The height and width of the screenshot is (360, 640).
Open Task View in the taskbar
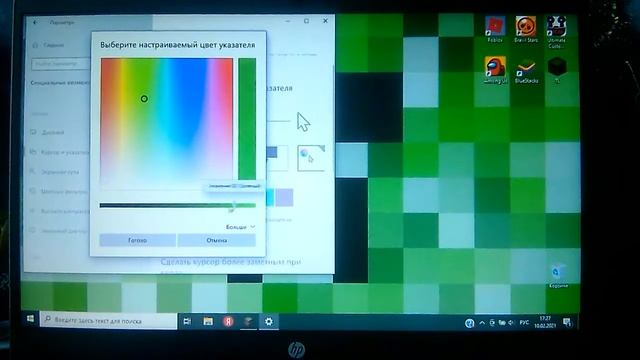(x=187, y=322)
